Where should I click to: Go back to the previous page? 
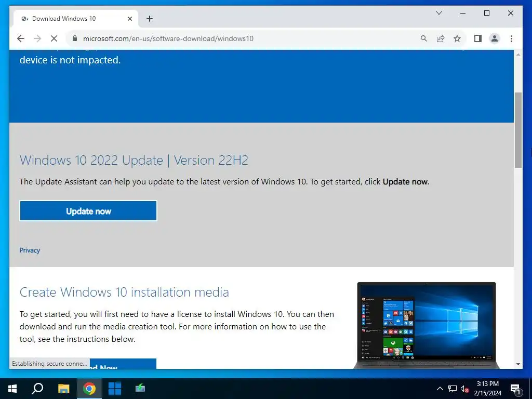[x=21, y=38]
